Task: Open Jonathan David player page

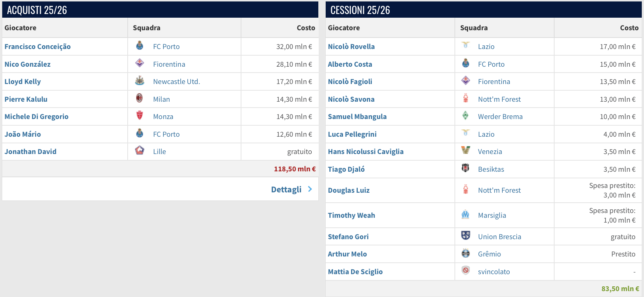Action: click(31, 151)
